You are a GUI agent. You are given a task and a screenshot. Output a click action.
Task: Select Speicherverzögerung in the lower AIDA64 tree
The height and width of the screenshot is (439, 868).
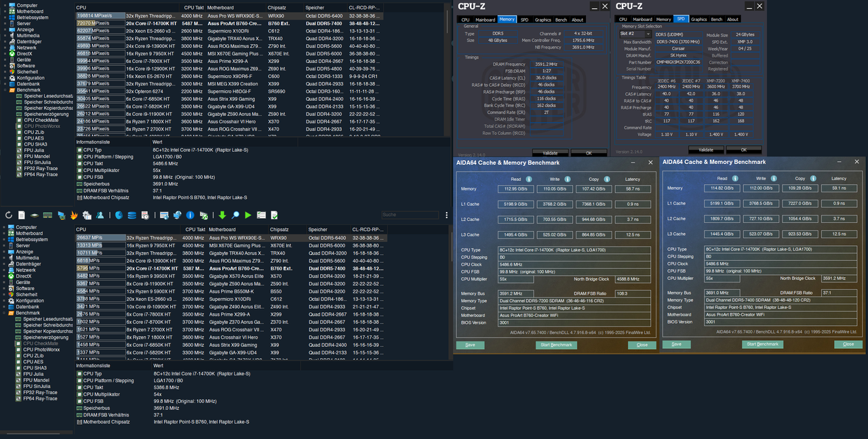pos(46,337)
